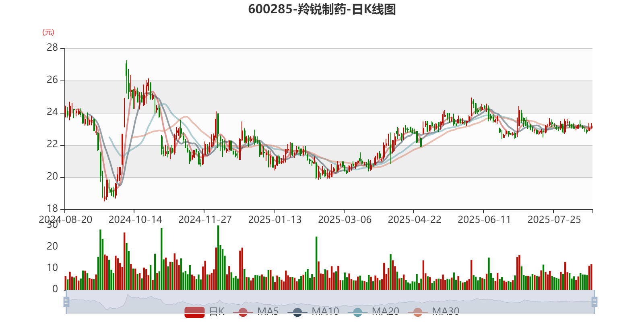Viewport: 644px width, 322px height.
Task: Click the volume axis label 20
Action: tap(52, 246)
